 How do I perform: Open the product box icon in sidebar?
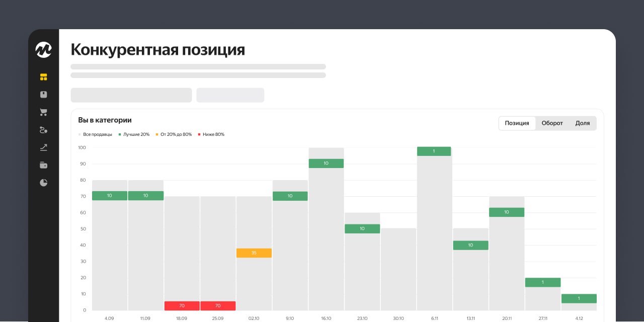click(x=44, y=95)
